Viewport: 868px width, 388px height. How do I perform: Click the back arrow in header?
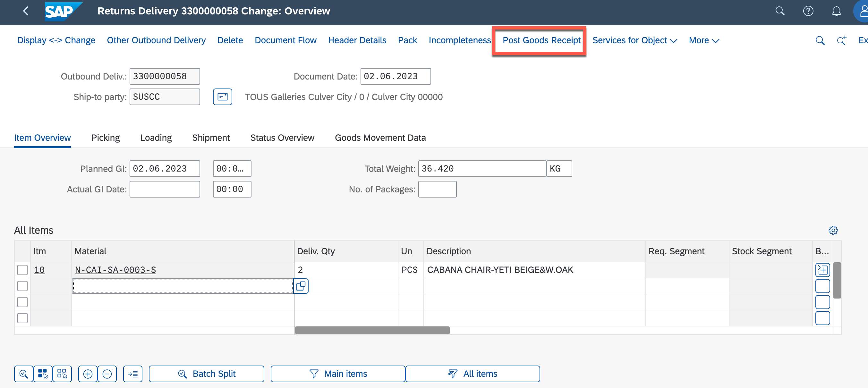[26, 11]
